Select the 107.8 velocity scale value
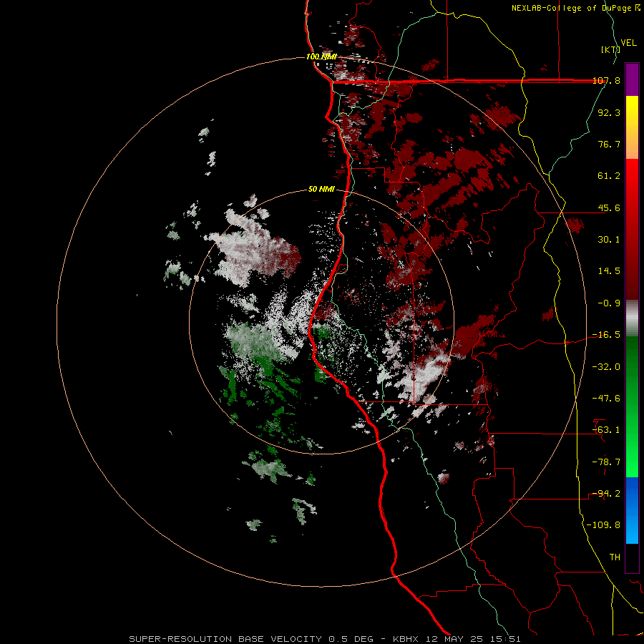644x644 pixels. pos(606,80)
